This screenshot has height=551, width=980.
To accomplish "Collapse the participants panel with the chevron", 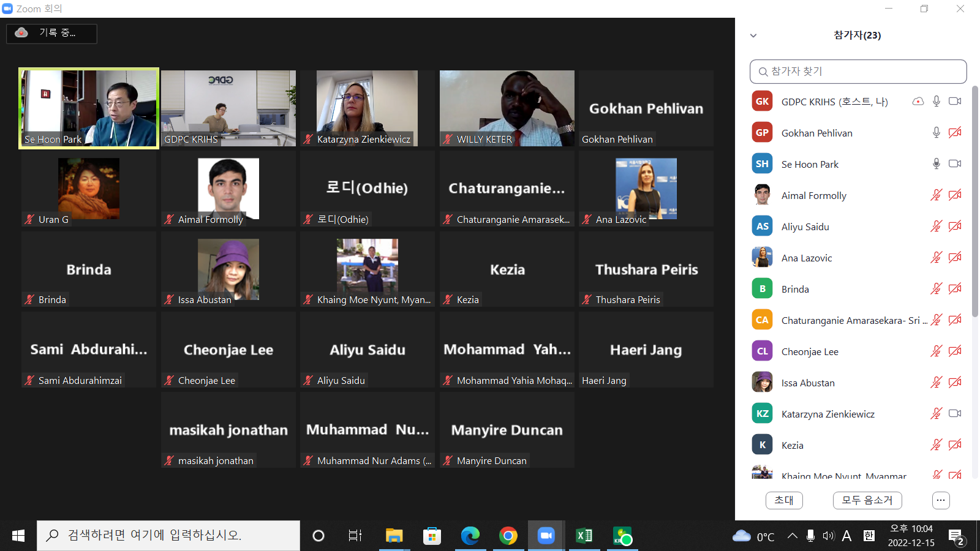I will [x=753, y=36].
